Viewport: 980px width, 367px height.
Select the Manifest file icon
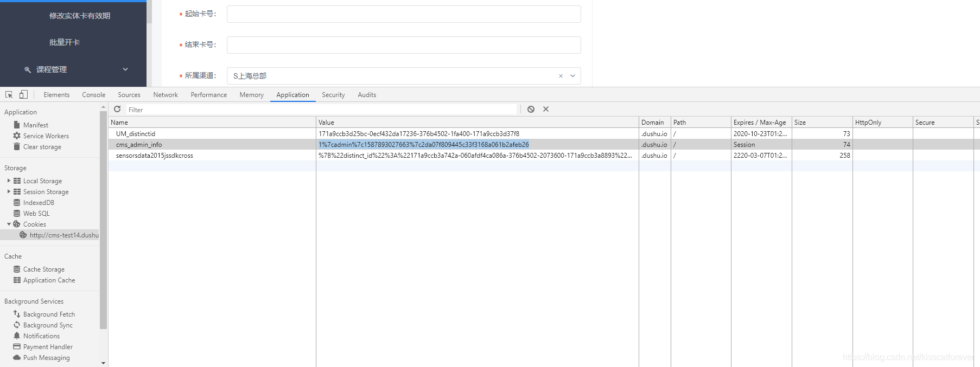[17, 125]
